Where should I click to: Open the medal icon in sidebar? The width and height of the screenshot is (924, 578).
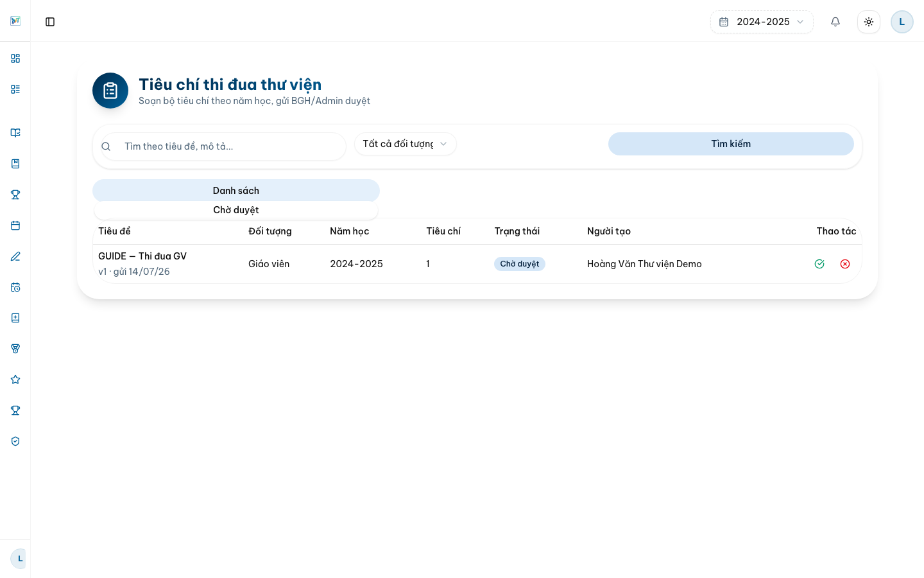point(15,349)
